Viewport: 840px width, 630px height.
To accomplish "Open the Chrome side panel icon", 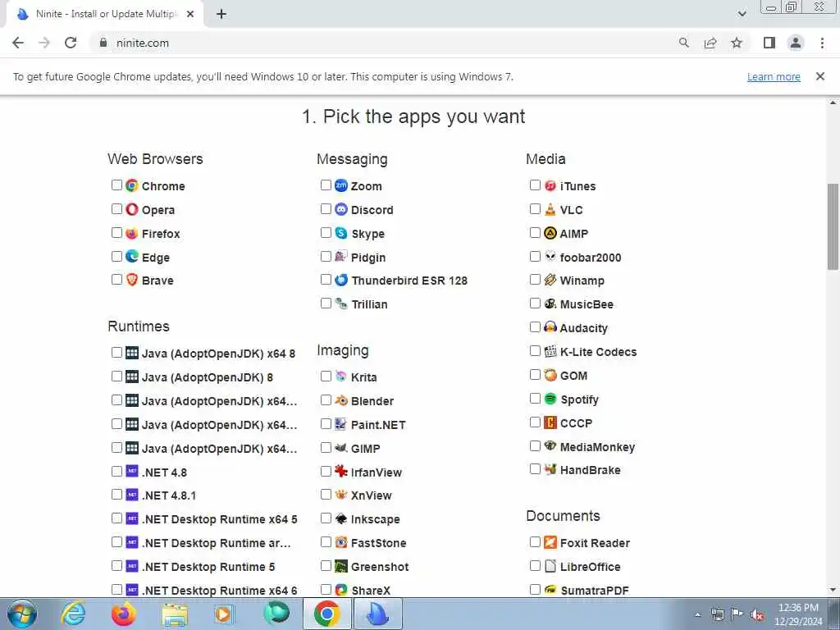I will pyautogui.click(x=769, y=43).
